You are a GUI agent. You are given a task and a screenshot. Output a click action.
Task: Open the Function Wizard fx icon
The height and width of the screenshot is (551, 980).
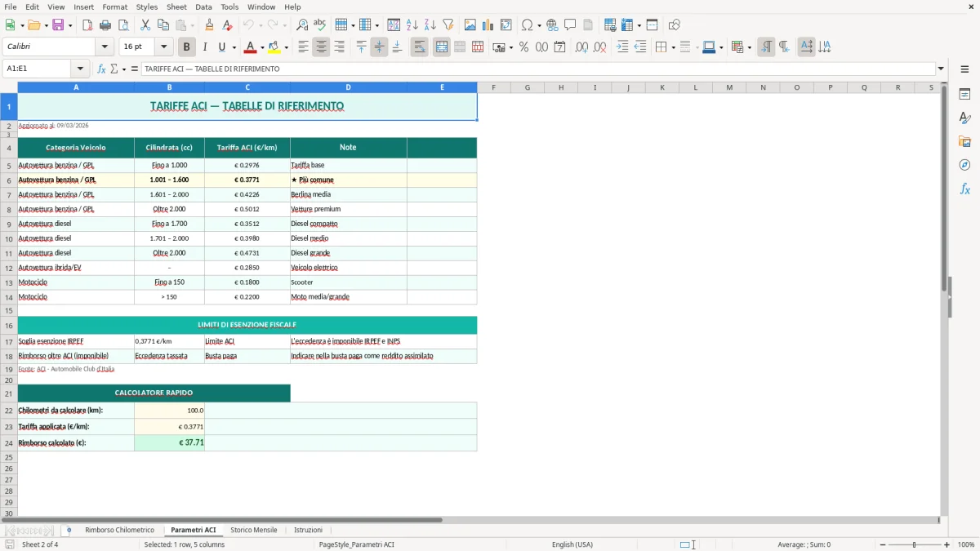[x=101, y=69]
